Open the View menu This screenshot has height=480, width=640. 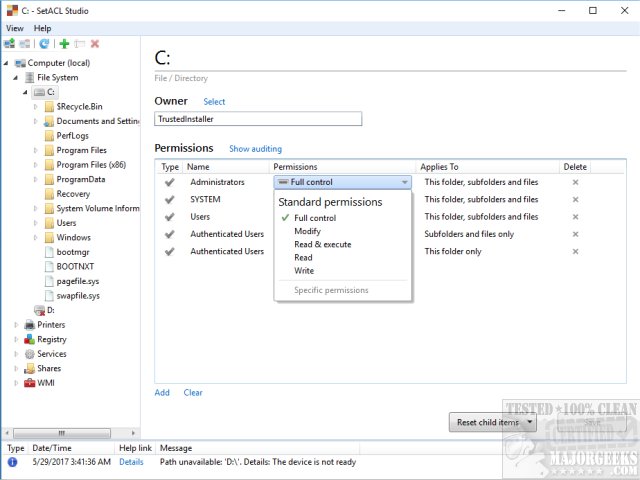[15, 28]
